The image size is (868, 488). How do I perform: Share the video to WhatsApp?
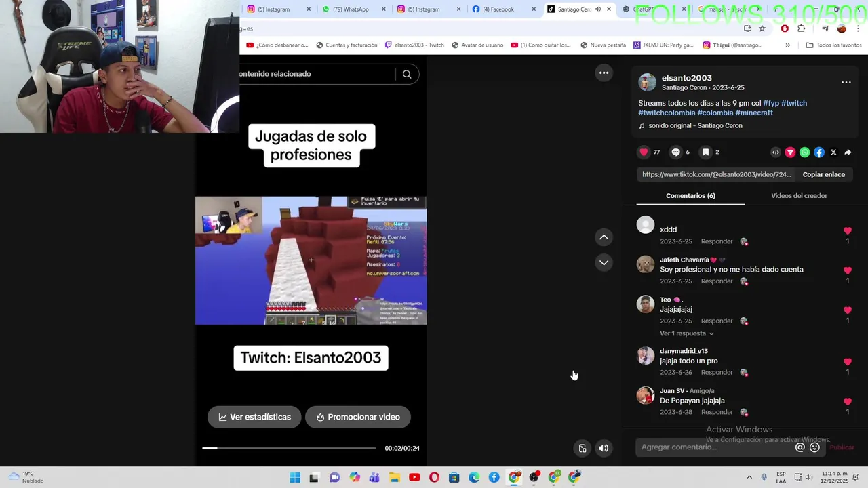(x=804, y=152)
